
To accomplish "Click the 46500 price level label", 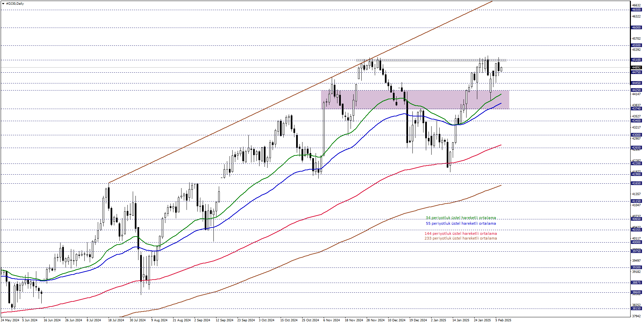I will click(x=636, y=10).
